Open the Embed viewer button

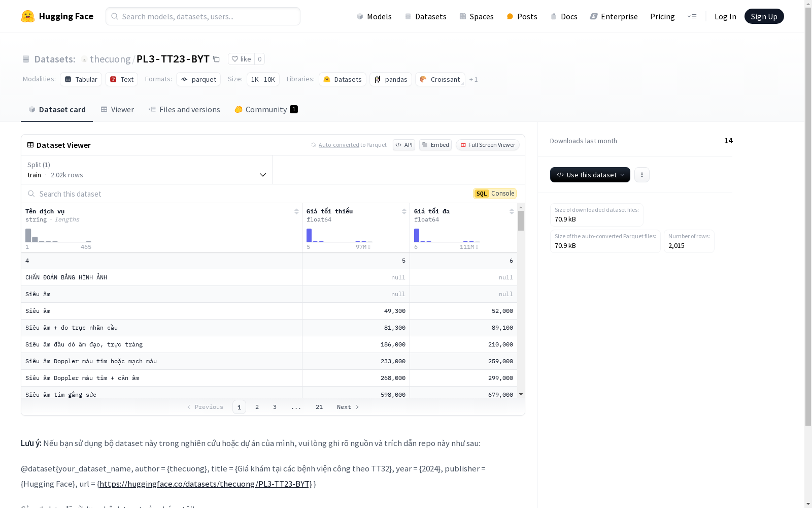point(435,145)
